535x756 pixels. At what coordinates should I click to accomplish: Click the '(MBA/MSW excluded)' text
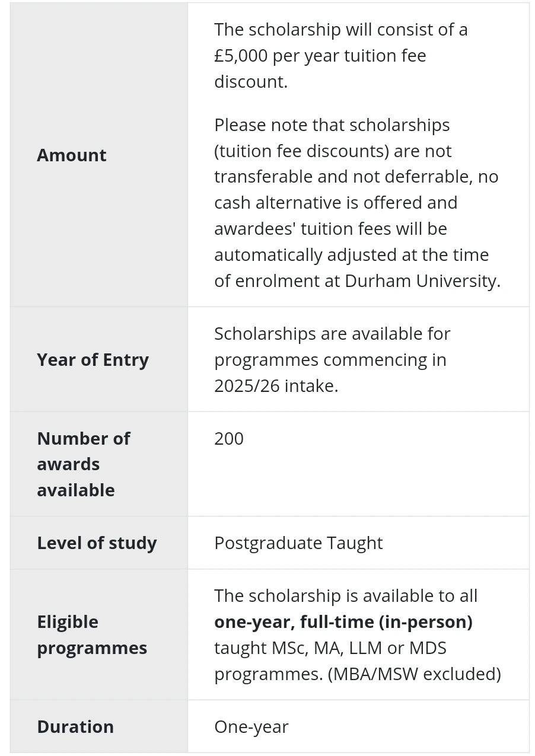415,674
